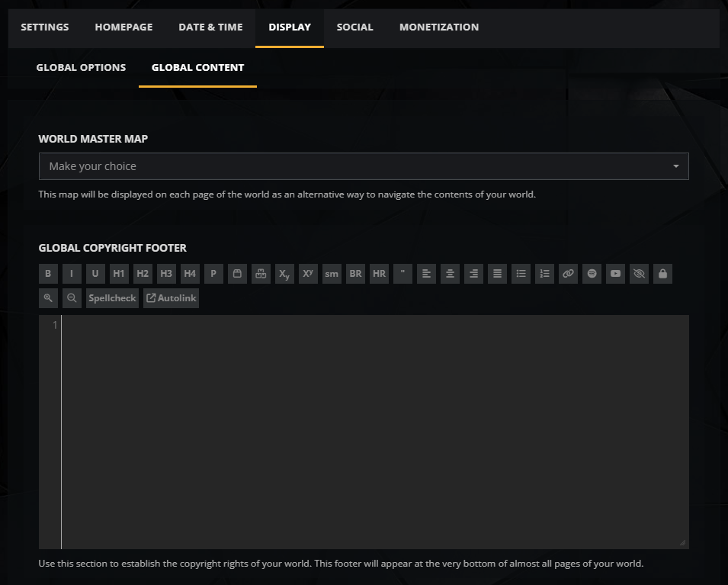Open the Social tab
The height and width of the screenshot is (585, 728).
click(355, 27)
